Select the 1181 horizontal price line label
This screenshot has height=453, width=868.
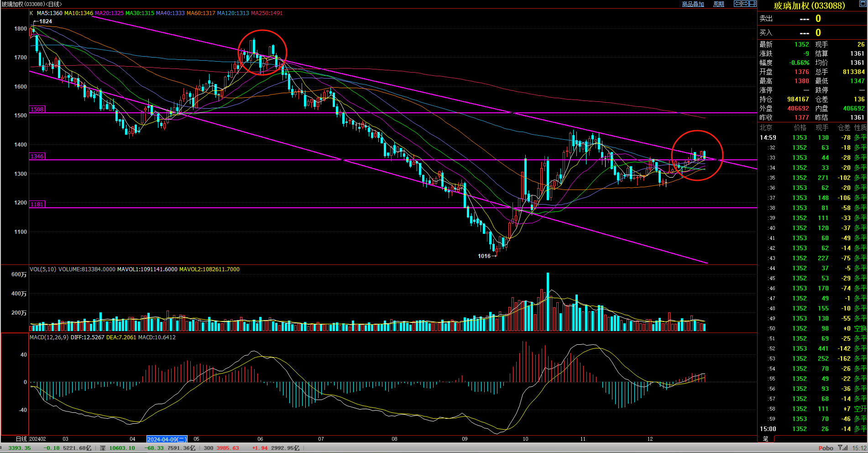tap(37, 205)
